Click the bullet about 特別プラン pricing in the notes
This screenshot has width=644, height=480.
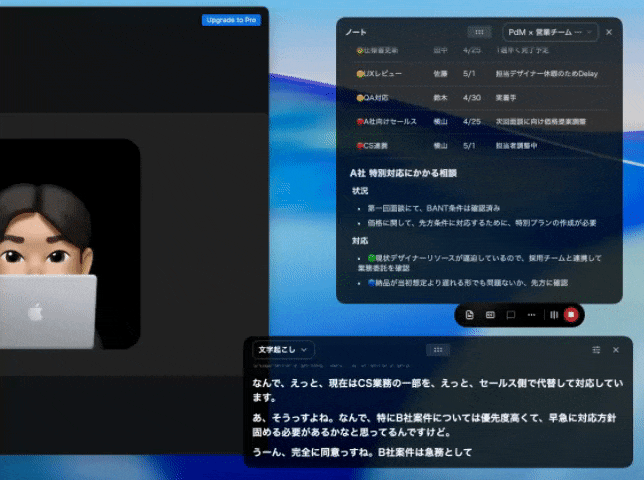[x=481, y=223]
